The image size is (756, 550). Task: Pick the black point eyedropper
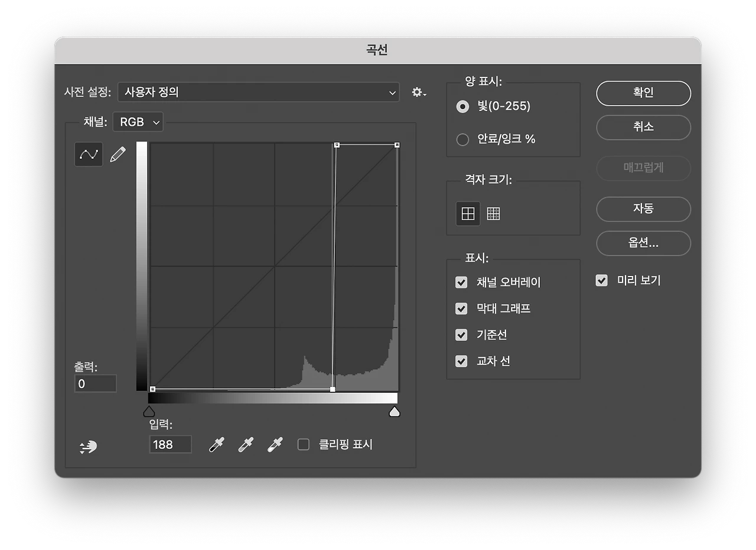tap(217, 445)
